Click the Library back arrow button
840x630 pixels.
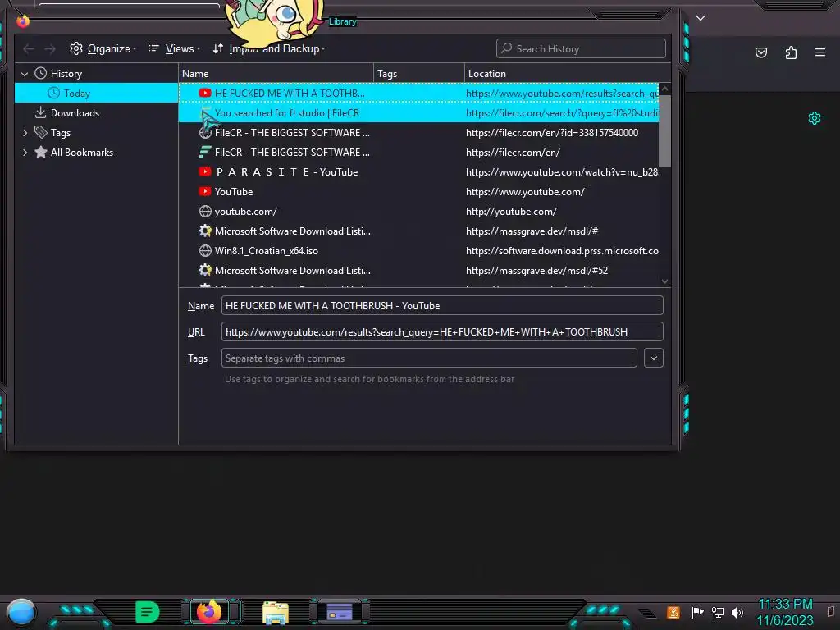pyautogui.click(x=29, y=48)
